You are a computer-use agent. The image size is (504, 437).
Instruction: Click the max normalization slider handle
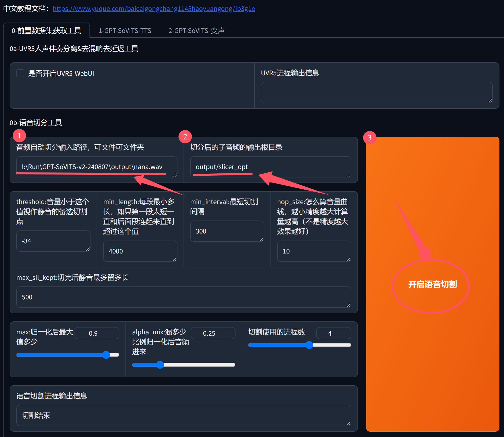(106, 355)
